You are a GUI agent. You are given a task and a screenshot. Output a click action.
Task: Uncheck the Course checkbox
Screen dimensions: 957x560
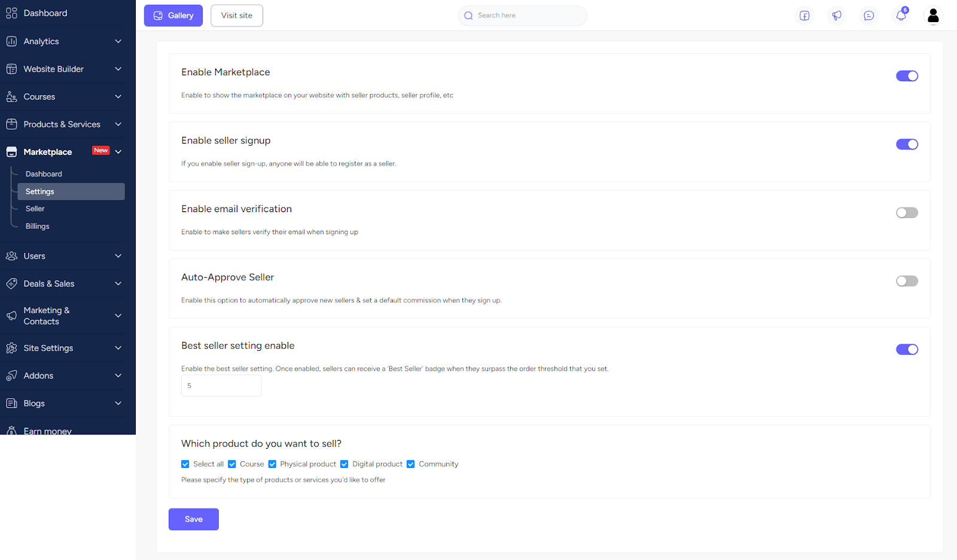[x=232, y=464]
